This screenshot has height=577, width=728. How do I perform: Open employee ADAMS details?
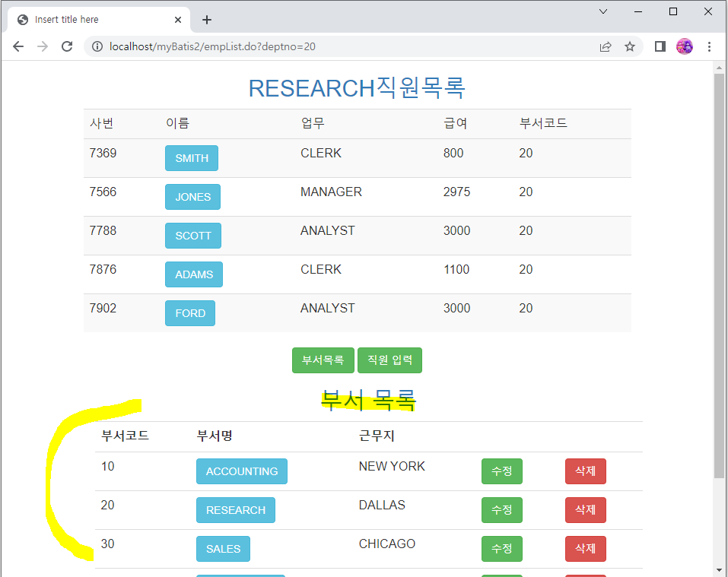194,274
